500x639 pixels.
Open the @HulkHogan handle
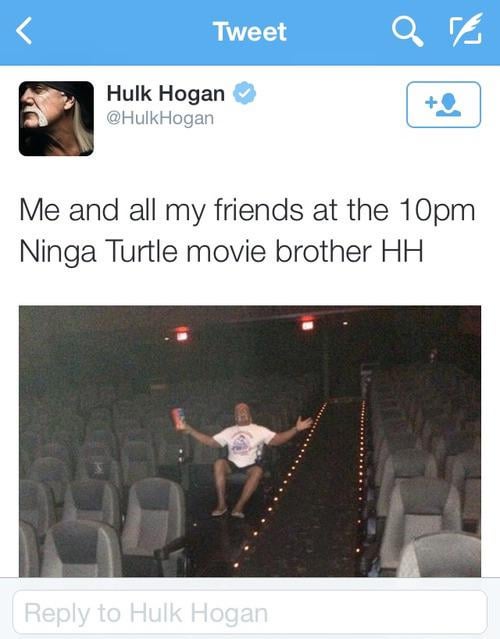[160, 119]
